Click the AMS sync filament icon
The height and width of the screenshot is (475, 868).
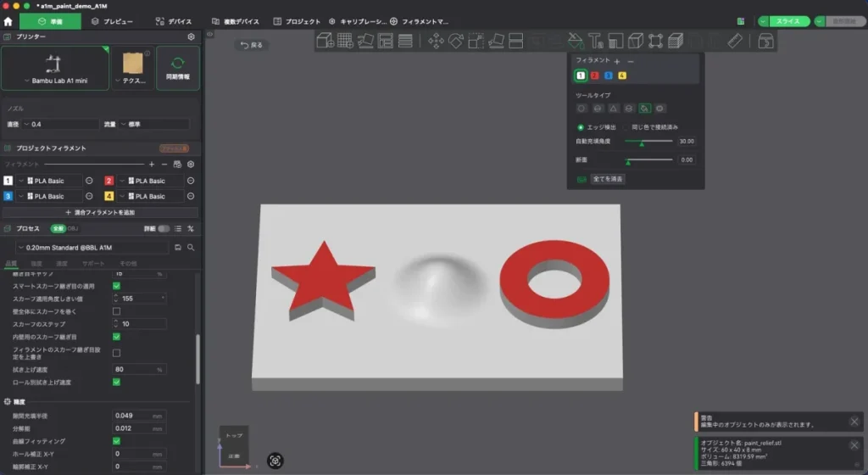point(177,165)
